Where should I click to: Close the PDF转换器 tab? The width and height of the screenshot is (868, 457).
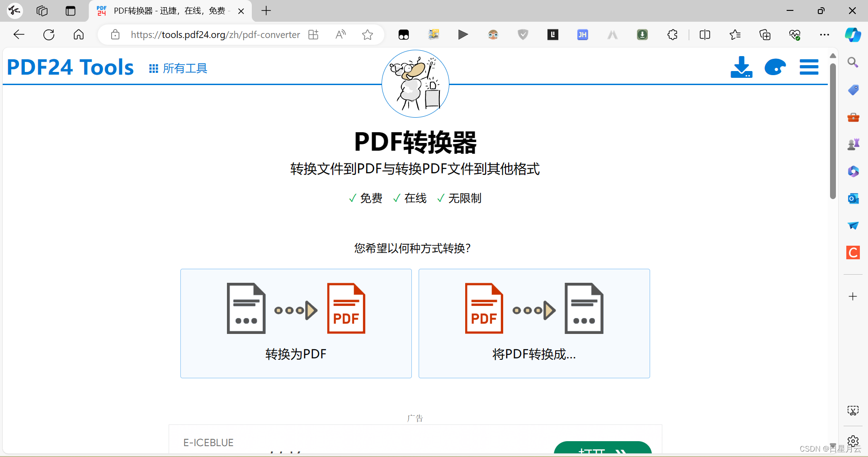tap(241, 11)
